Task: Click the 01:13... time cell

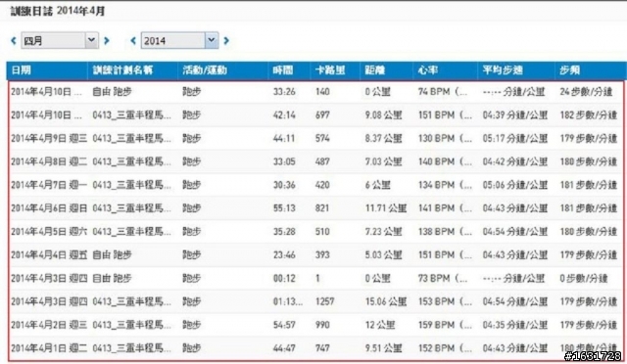Action: [x=288, y=301]
